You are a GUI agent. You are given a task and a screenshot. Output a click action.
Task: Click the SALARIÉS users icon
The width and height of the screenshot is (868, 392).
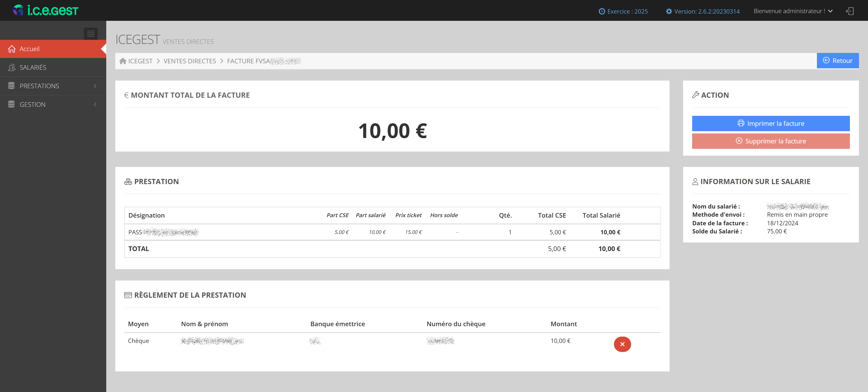click(12, 67)
